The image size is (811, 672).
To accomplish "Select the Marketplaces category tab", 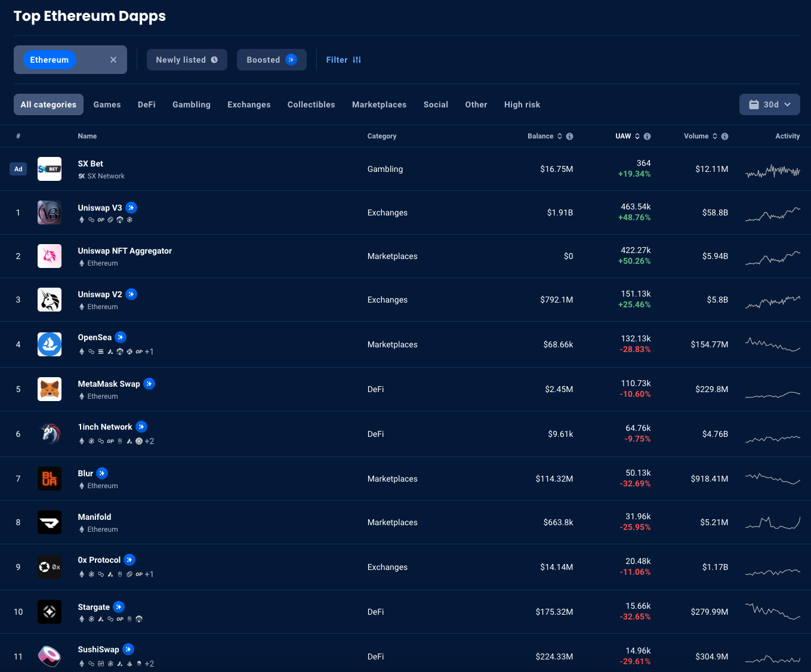I will point(379,104).
